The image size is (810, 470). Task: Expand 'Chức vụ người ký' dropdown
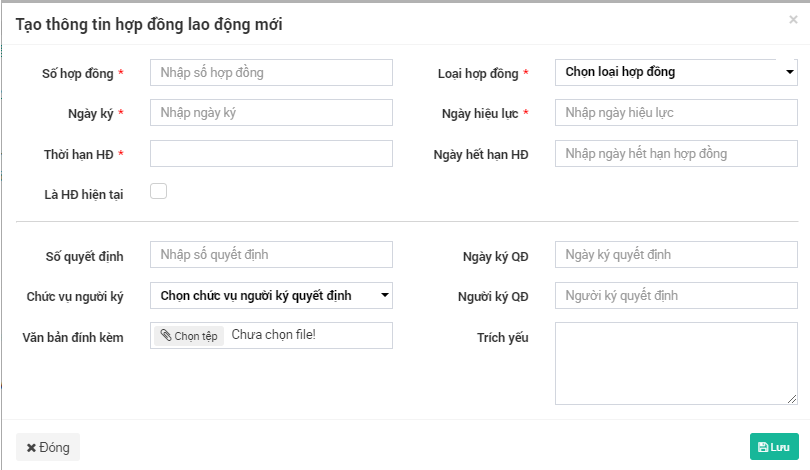(x=271, y=295)
